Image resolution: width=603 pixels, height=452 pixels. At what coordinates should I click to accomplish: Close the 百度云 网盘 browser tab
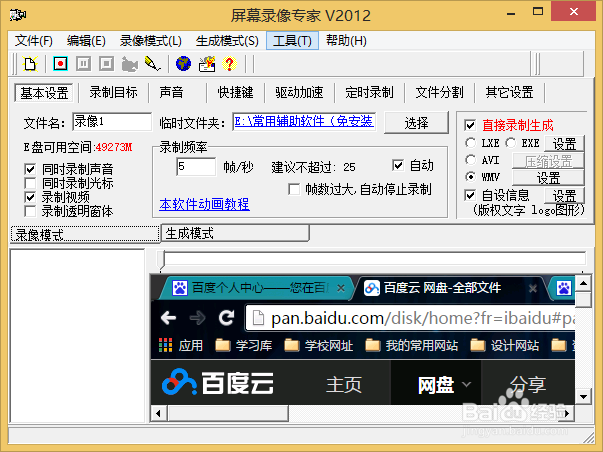click(533, 288)
